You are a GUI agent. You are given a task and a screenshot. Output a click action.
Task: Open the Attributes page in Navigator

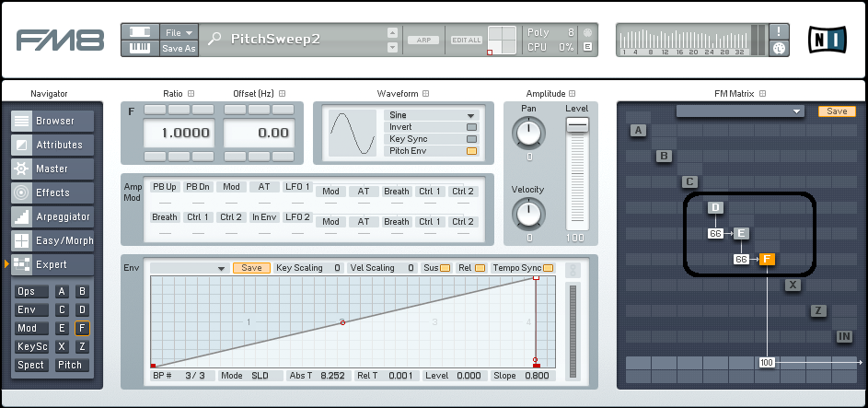pyautogui.click(x=52, y=145)
